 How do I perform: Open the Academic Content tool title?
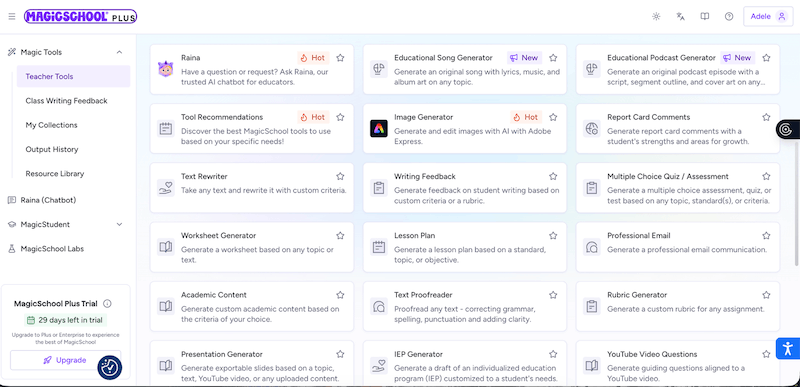[214, 295]
